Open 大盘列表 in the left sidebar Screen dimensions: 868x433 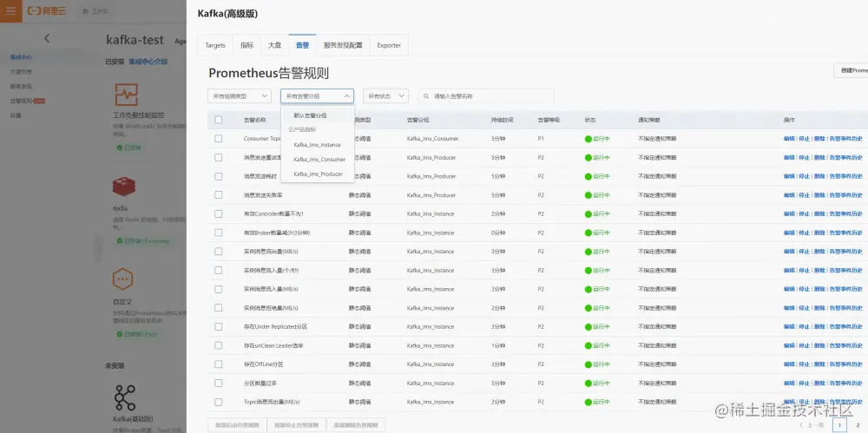(21, 72)
